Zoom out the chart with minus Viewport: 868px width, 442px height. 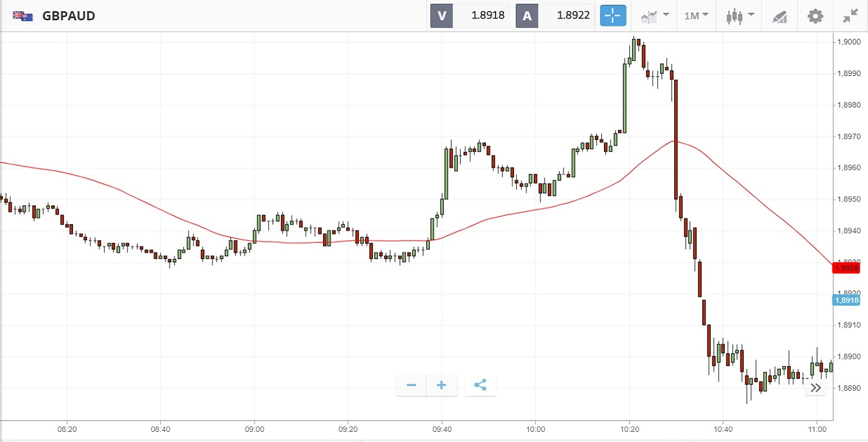tap(411, 385)
